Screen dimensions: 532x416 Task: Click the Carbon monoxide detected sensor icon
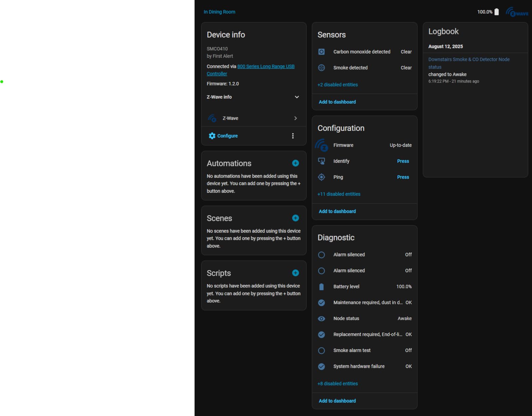[321, 52]
